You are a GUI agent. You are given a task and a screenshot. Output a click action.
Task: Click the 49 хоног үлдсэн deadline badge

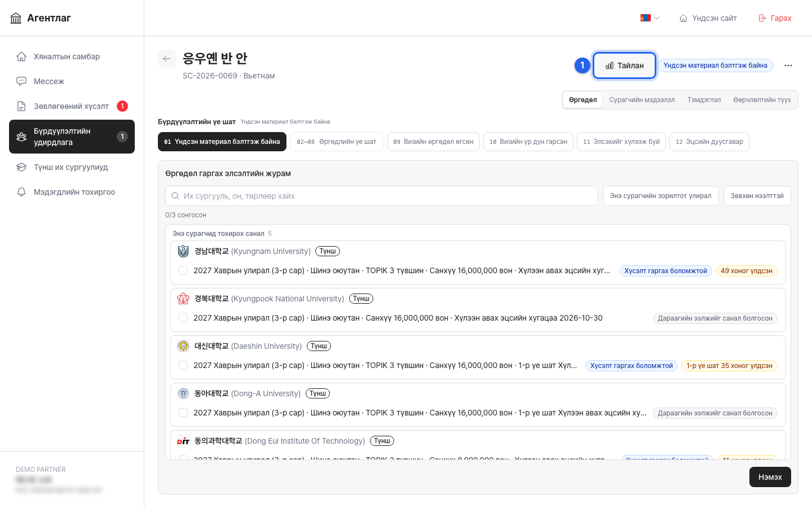[747, 271]
